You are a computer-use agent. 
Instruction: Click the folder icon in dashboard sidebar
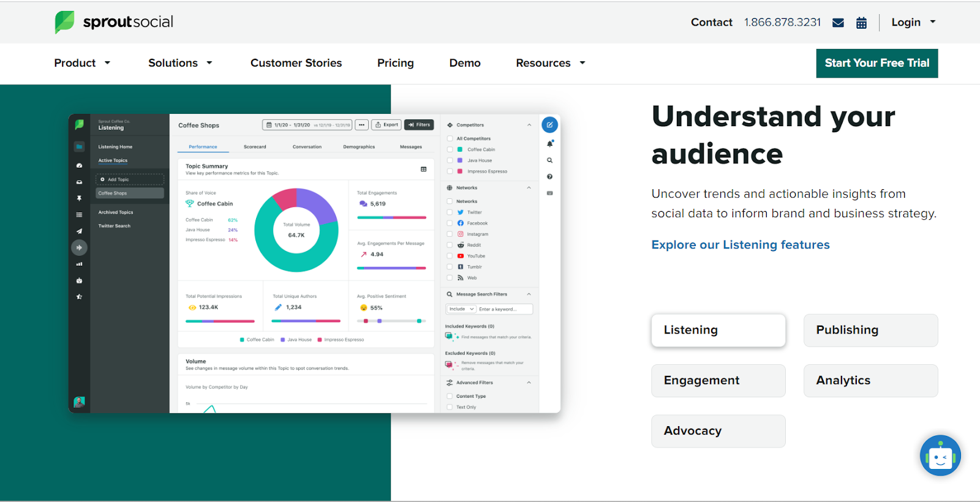tap(79, 147)
